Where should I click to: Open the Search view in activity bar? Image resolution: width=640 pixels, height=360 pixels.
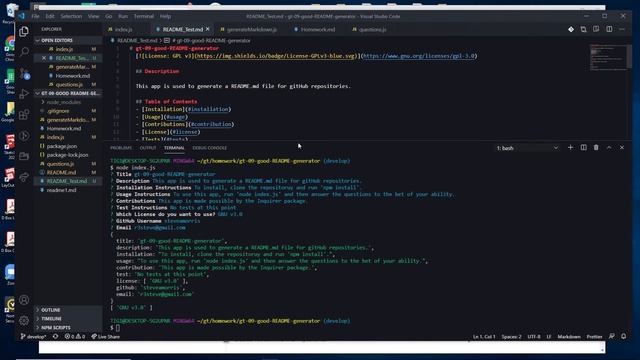[x=24, y=52]
